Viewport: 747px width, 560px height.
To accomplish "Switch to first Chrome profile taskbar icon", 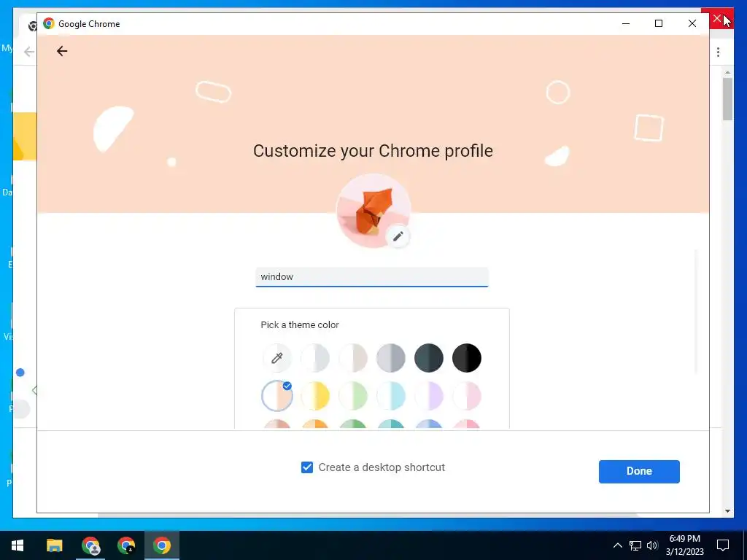I will 90,545.
